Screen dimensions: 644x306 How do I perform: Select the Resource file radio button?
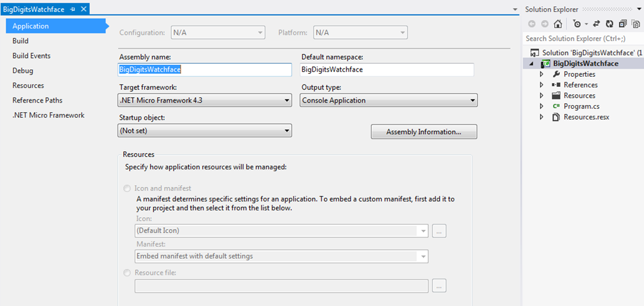click(127, 272)
